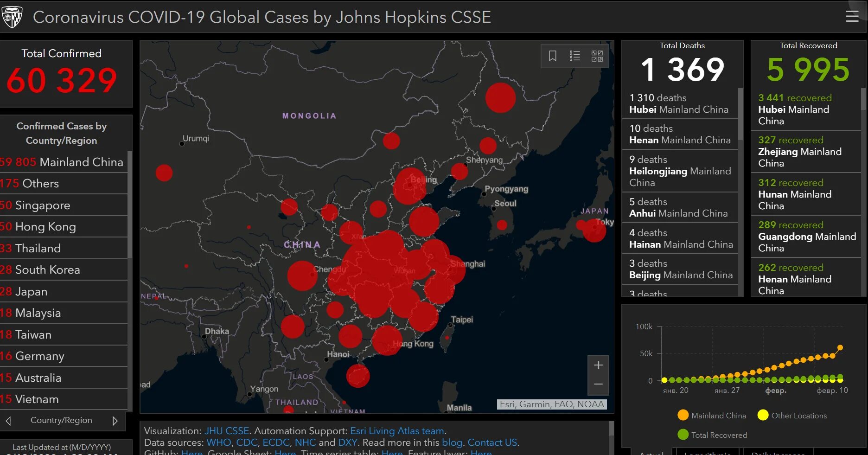Select Hubei 1 310 deaths entry
This screenshot has width=868, height=455.
pos(680,103)
